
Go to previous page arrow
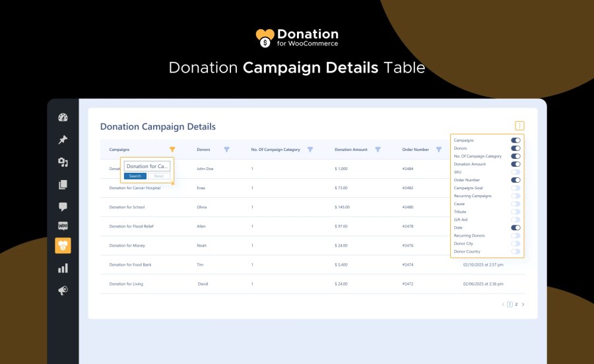[503, 305]
